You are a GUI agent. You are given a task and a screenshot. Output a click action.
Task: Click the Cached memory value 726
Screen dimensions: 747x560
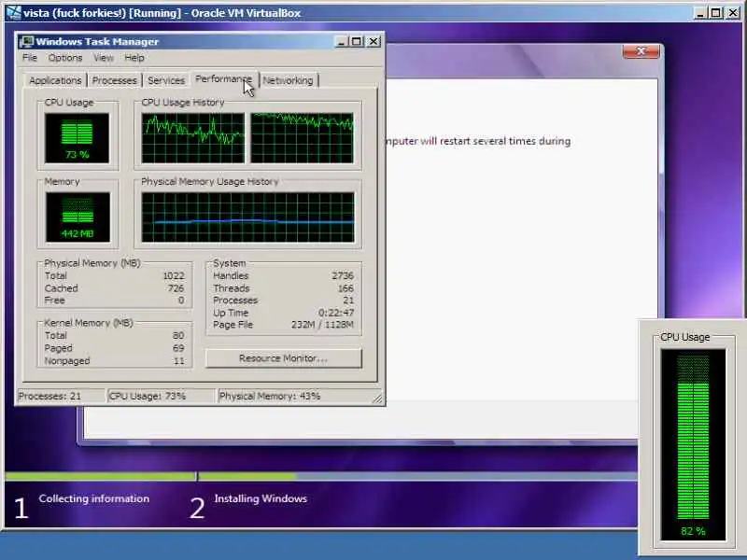[176, 288]
